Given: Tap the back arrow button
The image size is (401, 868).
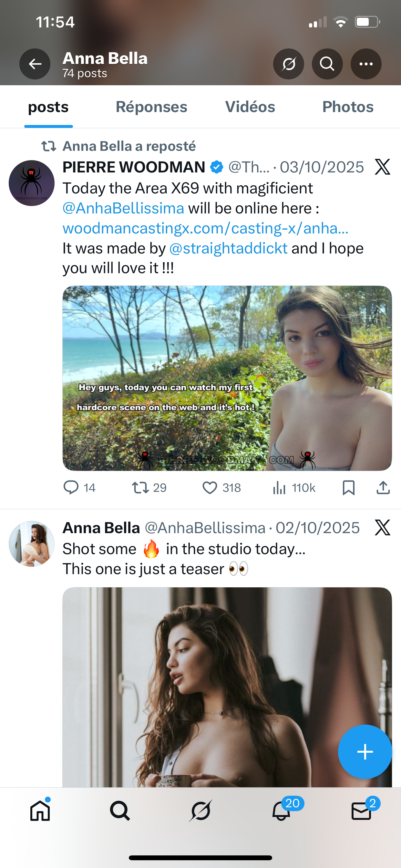Looking at the screenshot, I should [35, 64].
